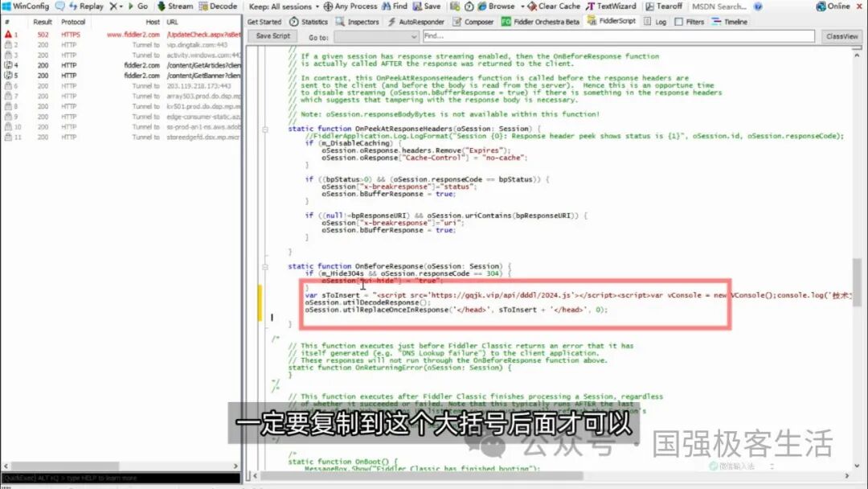The width and height of the screenshot is (868, 489).
Task: Click the sessions list scroll-right arrow
Action: [x=235, y=466]
